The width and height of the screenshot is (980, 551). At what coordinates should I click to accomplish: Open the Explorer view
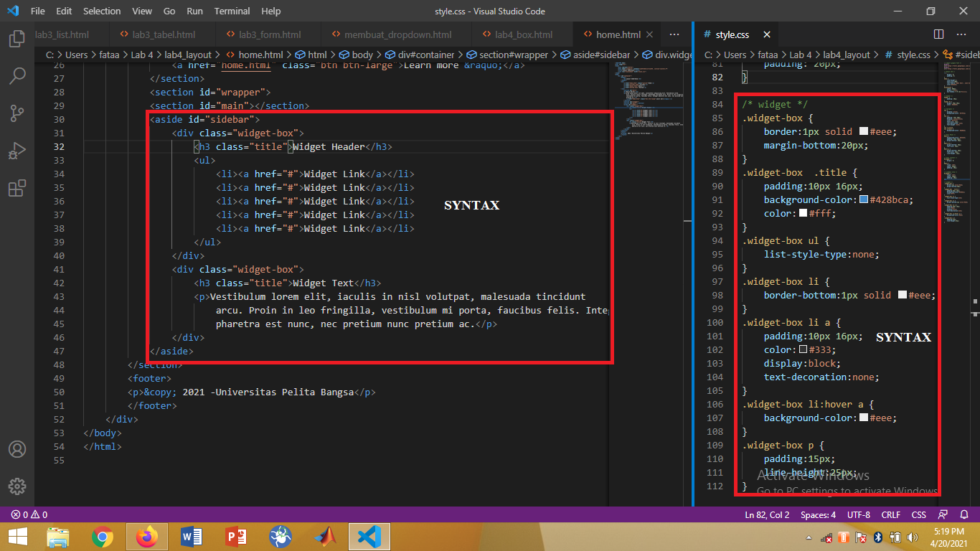click(x=17, y=39)
